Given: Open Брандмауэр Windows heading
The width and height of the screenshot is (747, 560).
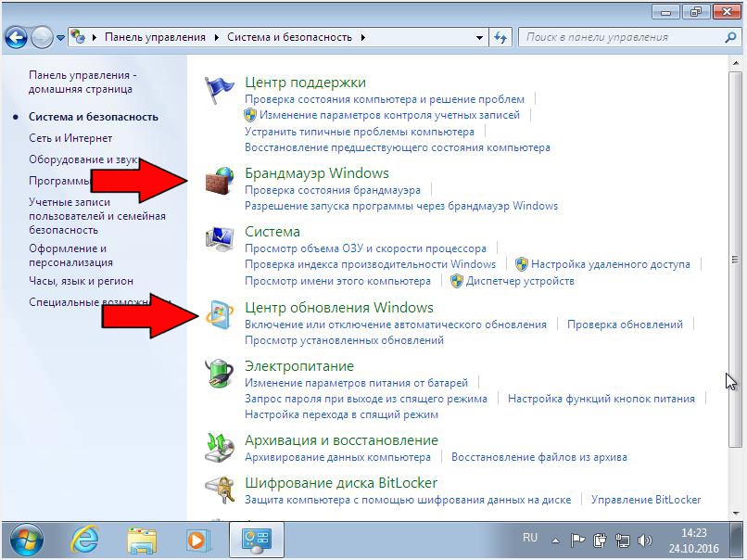Looking at the screenshot, I should [317, 173].
